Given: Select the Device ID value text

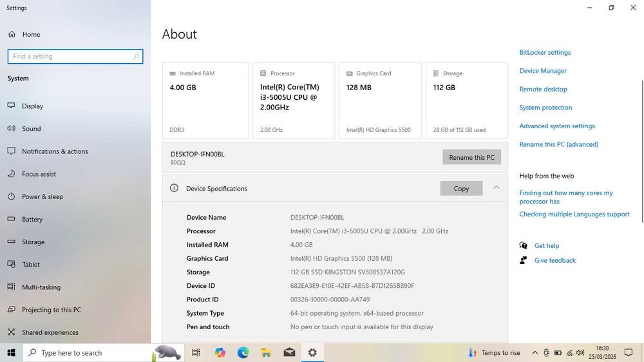Looking at the screenshot, I should (352, 285).
